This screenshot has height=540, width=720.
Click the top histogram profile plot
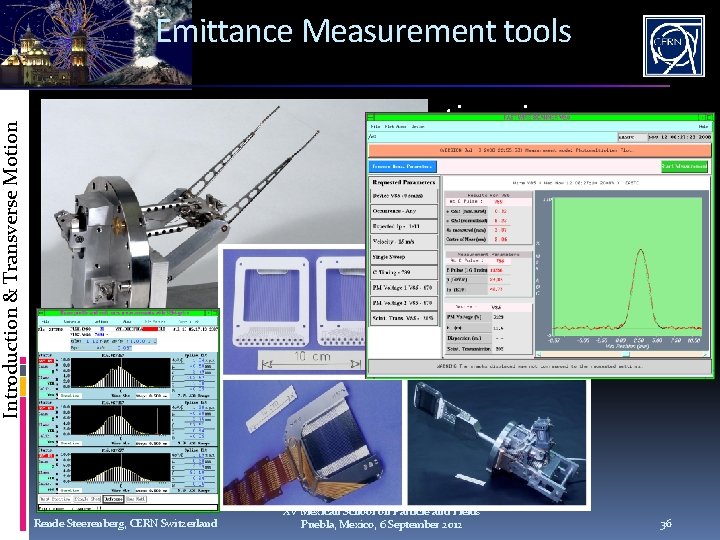(121, 373)
